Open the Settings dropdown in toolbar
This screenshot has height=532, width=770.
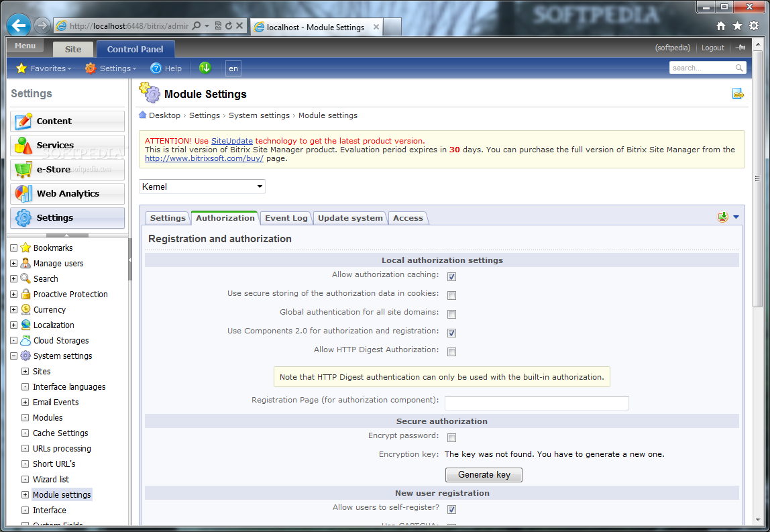111,68
